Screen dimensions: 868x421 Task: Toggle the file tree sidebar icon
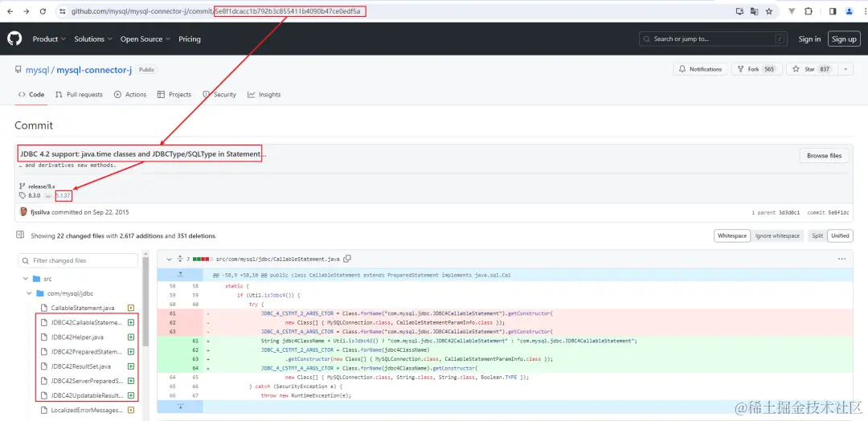pos(20,235)
